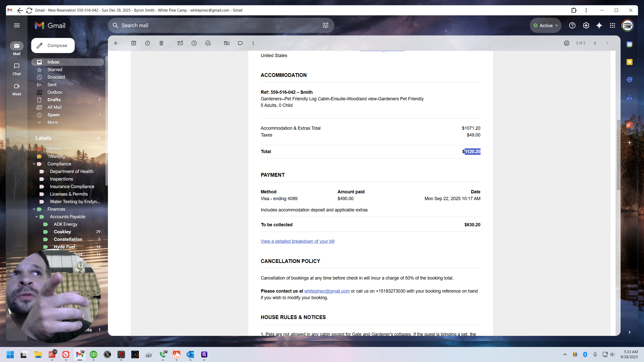The width and height of the screenshot is (644, 362).
Task: Click the Compose button
Action: [53, 46]
